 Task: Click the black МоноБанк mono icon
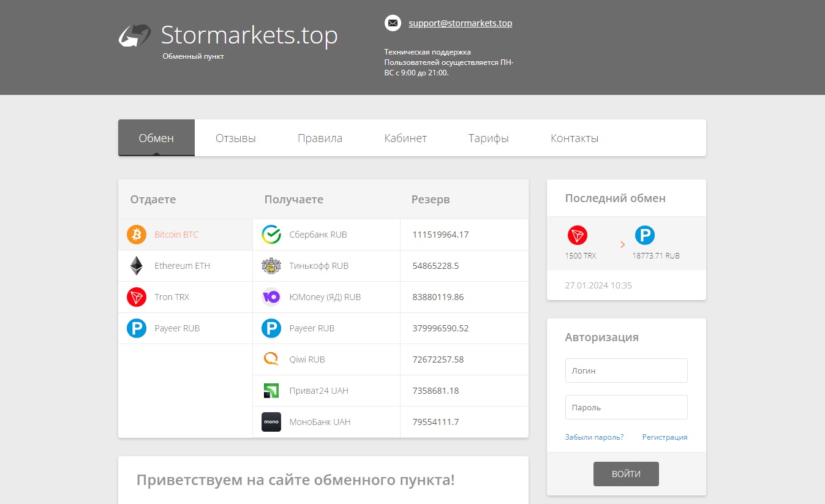coord(271,422)
